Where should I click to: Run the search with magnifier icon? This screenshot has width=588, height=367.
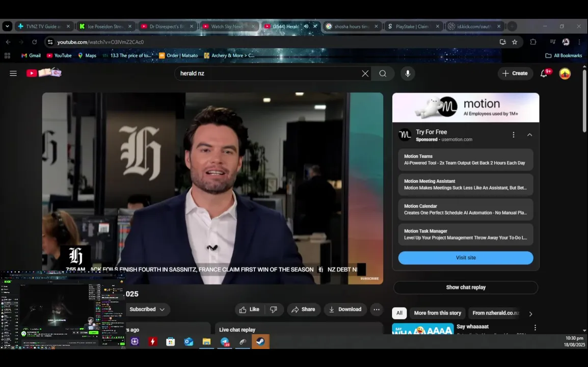coord(383,73)
